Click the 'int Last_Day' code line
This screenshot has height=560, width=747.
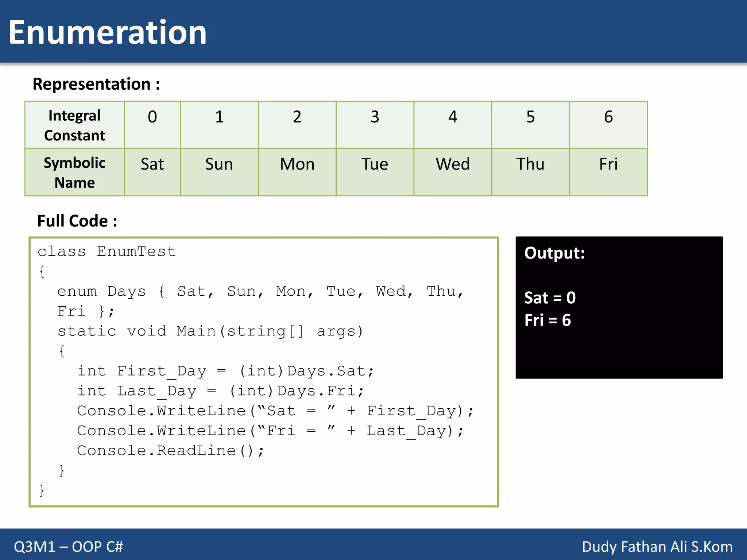(x=221, y=391)
